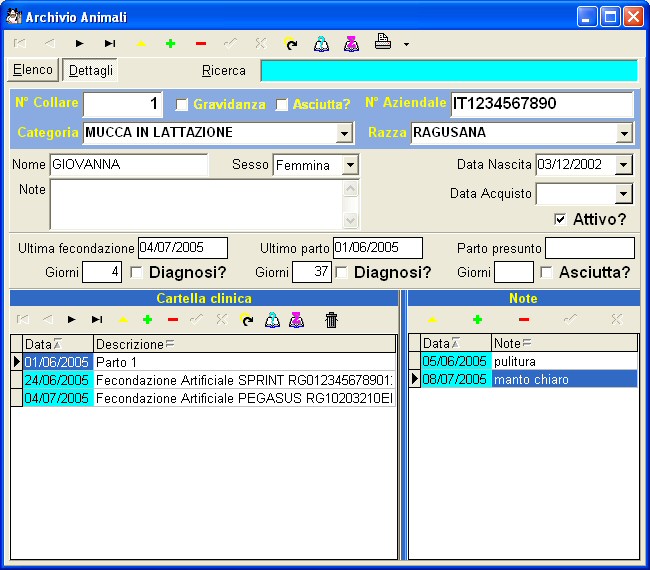Open Data Nascita date picker arrow
The width and height of the screenshot is (650, 570).
click(x=623, y=165)
